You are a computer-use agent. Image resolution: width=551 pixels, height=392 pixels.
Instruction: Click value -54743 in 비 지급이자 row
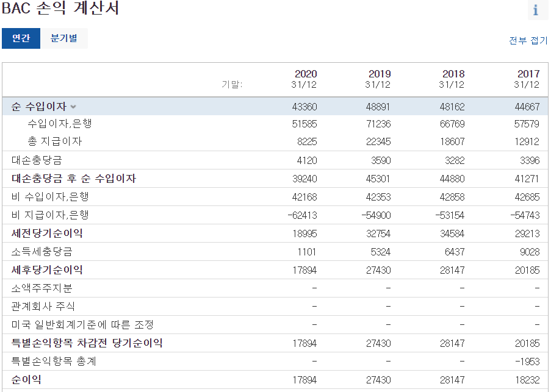(525, 215)
